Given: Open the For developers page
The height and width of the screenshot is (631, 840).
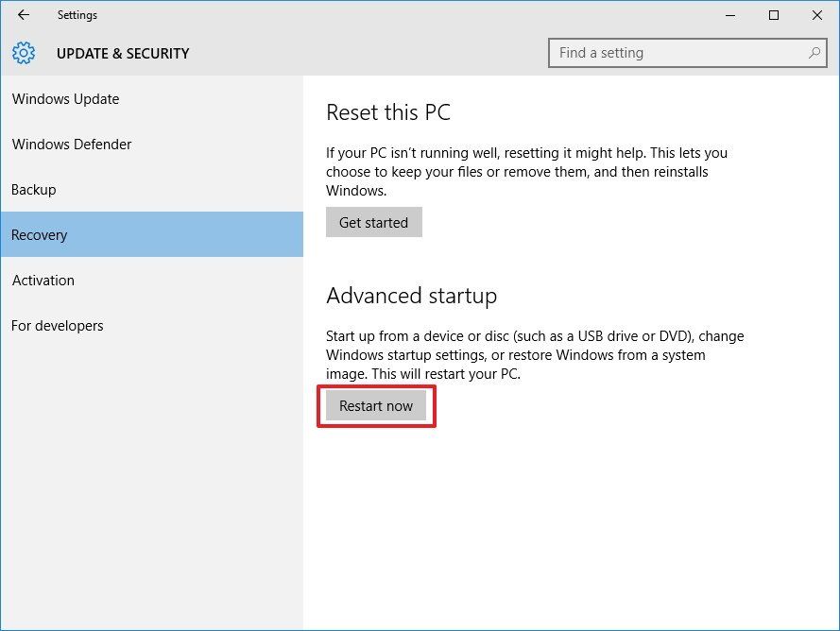Looking at the screenshot, I should tap(57, 325).
